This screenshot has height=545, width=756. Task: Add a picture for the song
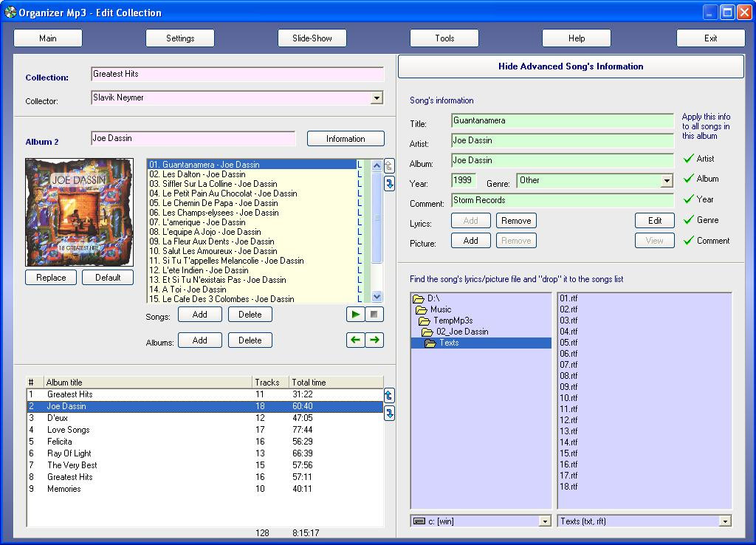pyautogui.click(x=470, y=240)
